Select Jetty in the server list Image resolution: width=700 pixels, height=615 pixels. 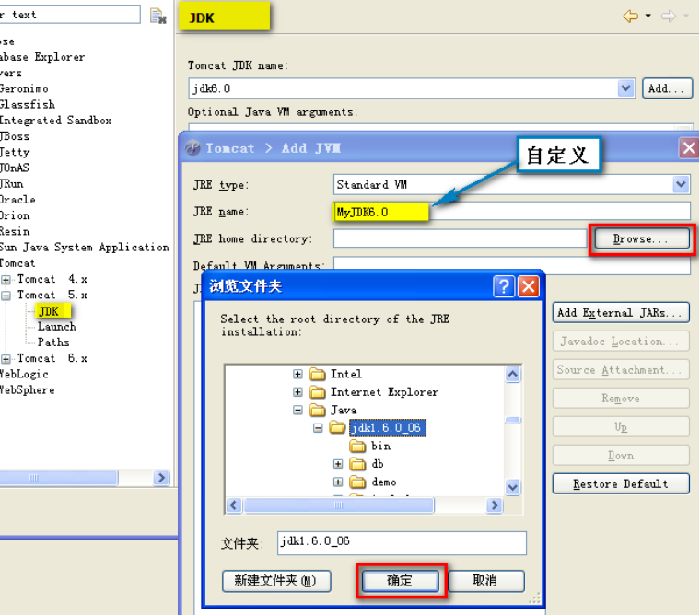15,152
